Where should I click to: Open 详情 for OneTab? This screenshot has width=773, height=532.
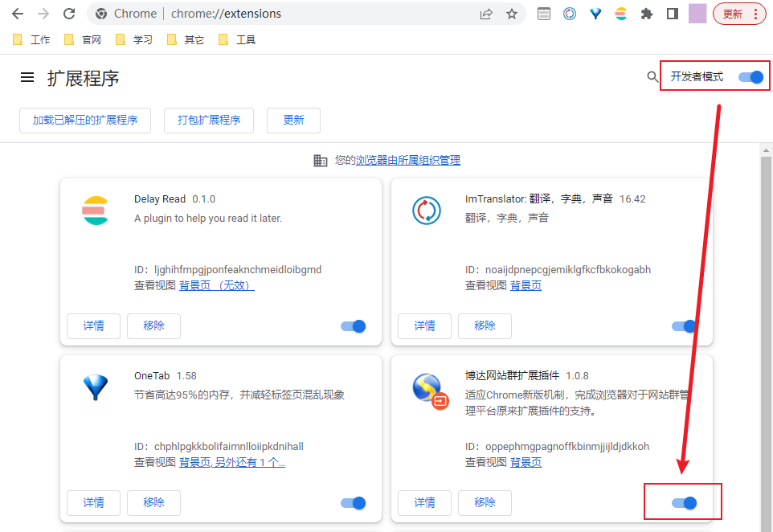click(x=94, y=503)
